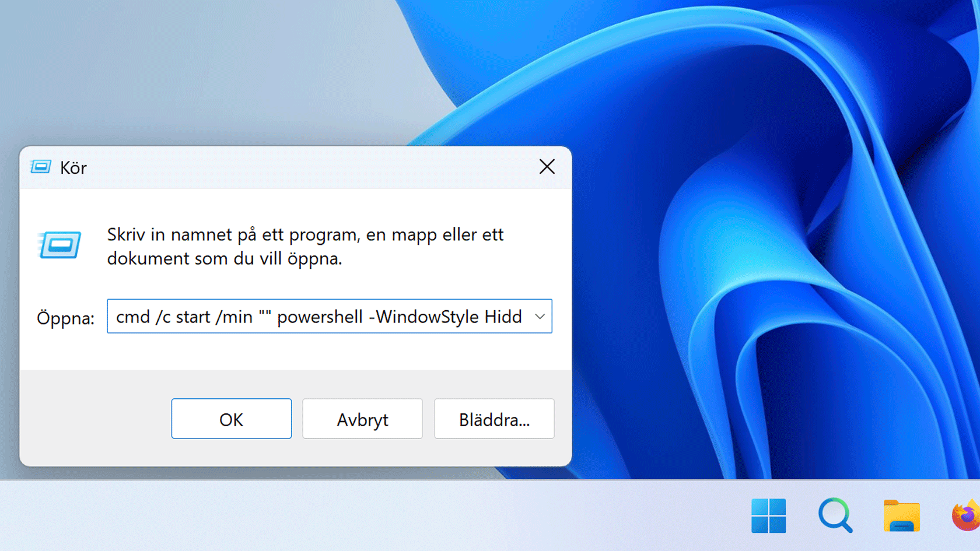Open file browser via Bläddra button
The image size is (980, 551).
pos(494,419)
